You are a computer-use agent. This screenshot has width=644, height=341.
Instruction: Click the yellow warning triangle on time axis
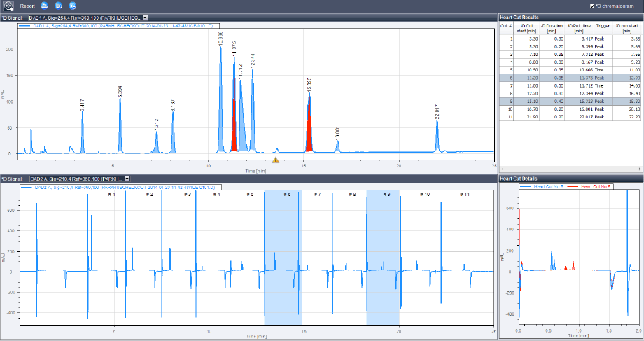[x=276, y=160]
